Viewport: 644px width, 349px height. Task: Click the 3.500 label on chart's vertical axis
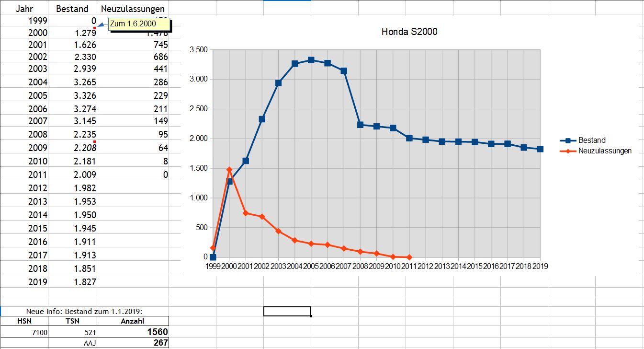point(198,50)
